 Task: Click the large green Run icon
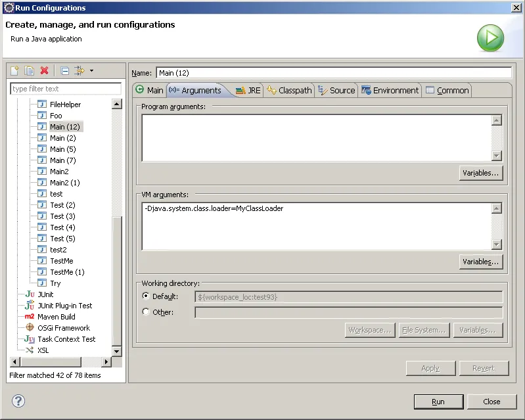point(490,38)
